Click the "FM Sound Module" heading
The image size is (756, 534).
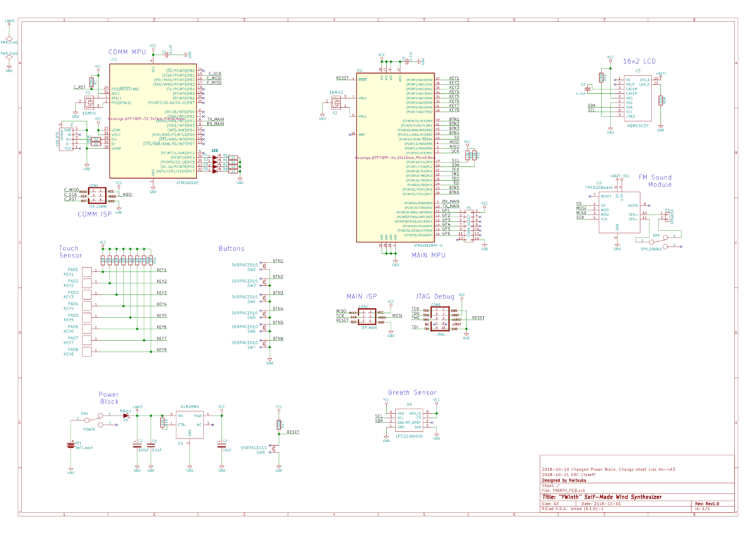point(655,181)
